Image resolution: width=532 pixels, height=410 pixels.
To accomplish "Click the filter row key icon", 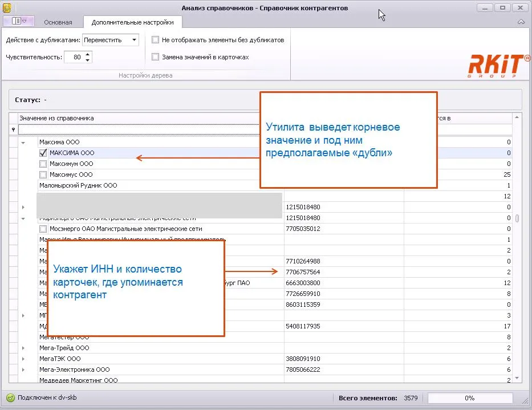I will click(13, 130).
